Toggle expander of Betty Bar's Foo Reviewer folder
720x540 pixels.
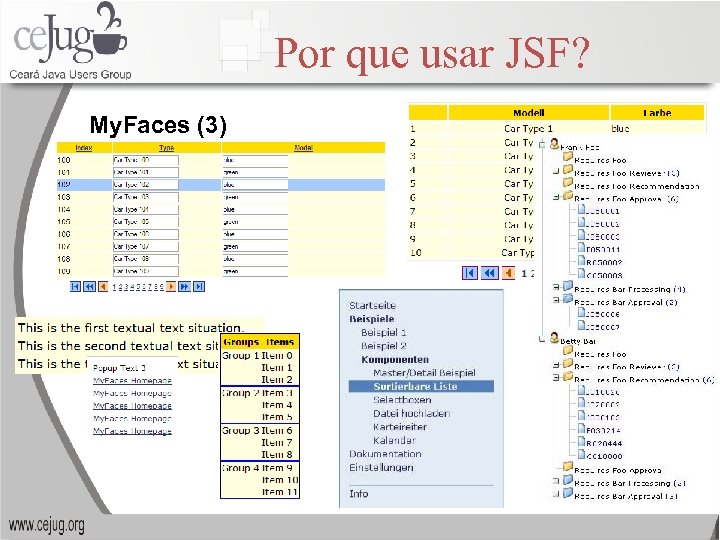(556, 365)
